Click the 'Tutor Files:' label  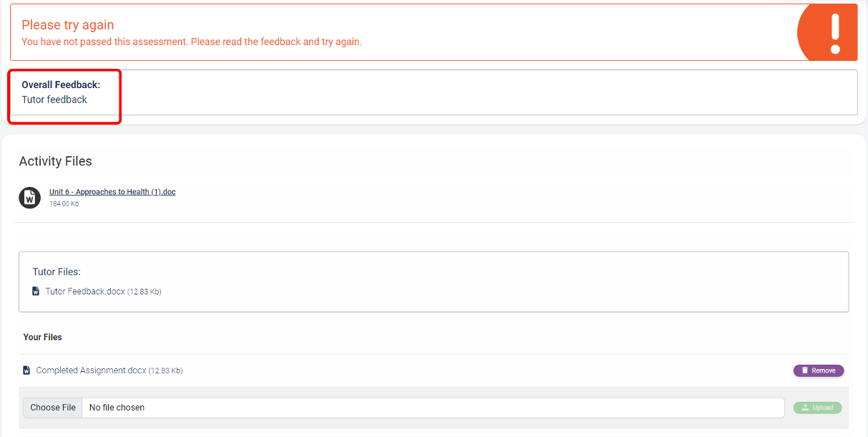click(x=57, y=272)
